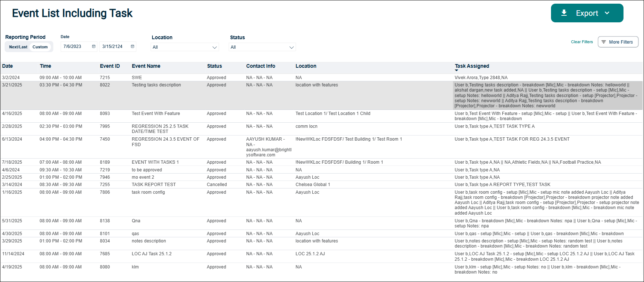Select event ID 7215
This screenshot has height=282, width=644.
[105, 78]
